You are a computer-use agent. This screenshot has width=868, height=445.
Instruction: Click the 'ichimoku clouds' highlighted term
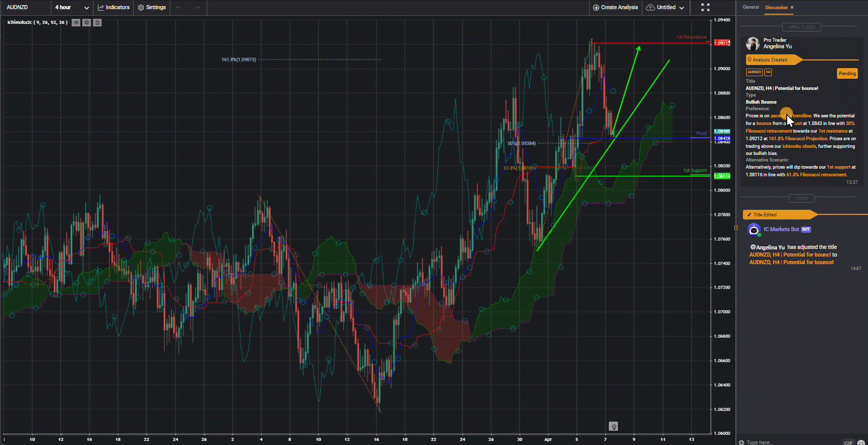click(x=799, y=146)
